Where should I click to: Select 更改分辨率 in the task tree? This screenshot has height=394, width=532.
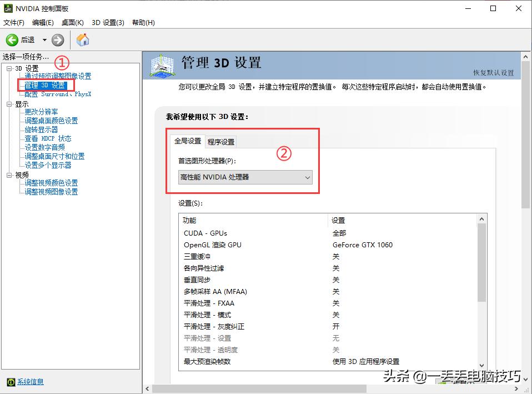[x=40, y=112]
